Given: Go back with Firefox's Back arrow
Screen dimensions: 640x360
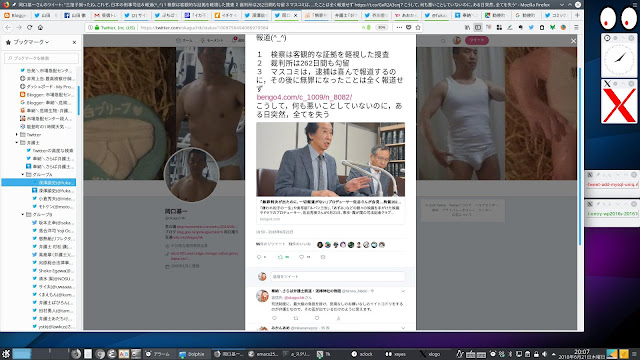Looking at the screenshot, I should 9,27.
